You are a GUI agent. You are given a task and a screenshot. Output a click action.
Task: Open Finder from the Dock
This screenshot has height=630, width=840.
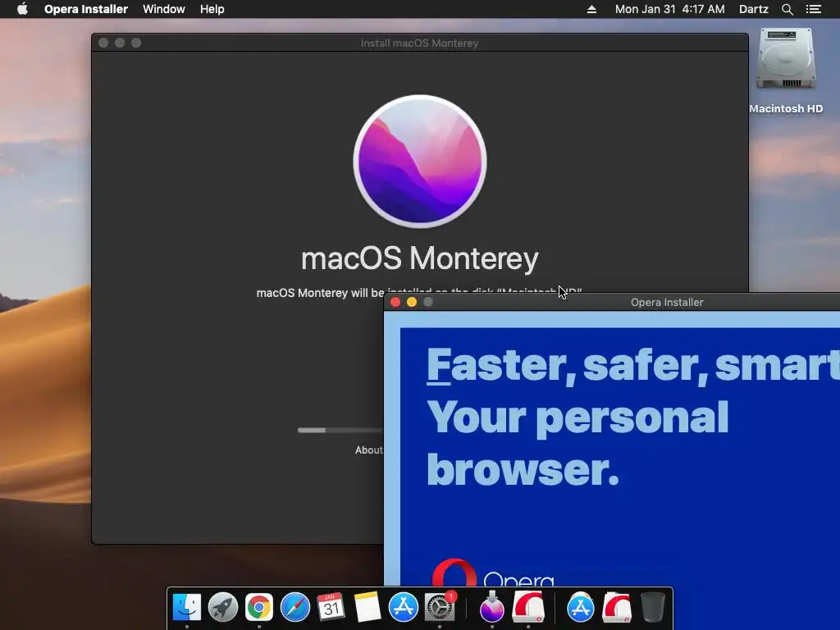(x=187, y=608)
